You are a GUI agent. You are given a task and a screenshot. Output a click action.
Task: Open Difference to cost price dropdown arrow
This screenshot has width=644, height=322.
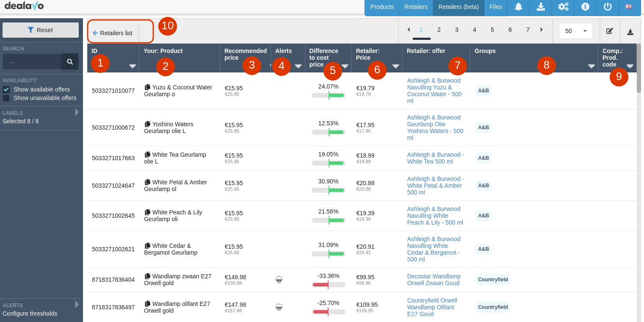pos(345,66)
